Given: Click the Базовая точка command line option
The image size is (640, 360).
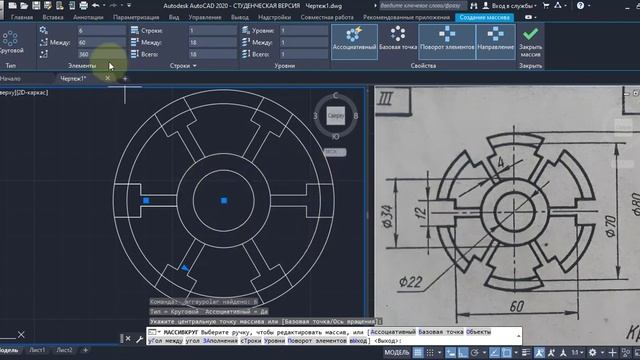Looking at the screenshot, I should tap(441, 332).
